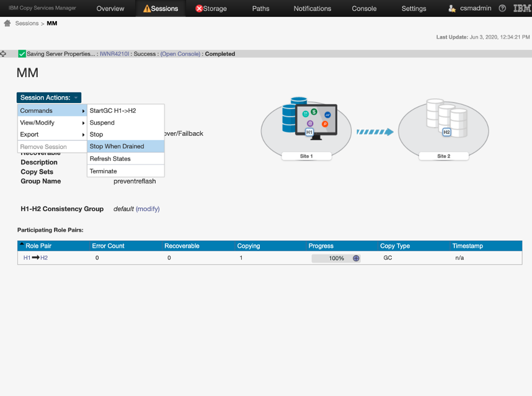The height and width of the screenshot is (396, 532).
Task: Choose the Stop command
Action: tap(126, 135)
